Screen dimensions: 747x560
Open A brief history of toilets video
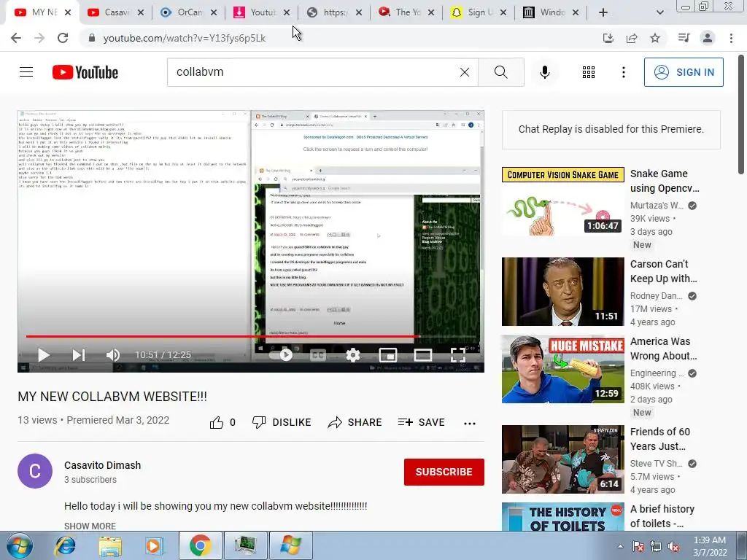click(562, 517)
